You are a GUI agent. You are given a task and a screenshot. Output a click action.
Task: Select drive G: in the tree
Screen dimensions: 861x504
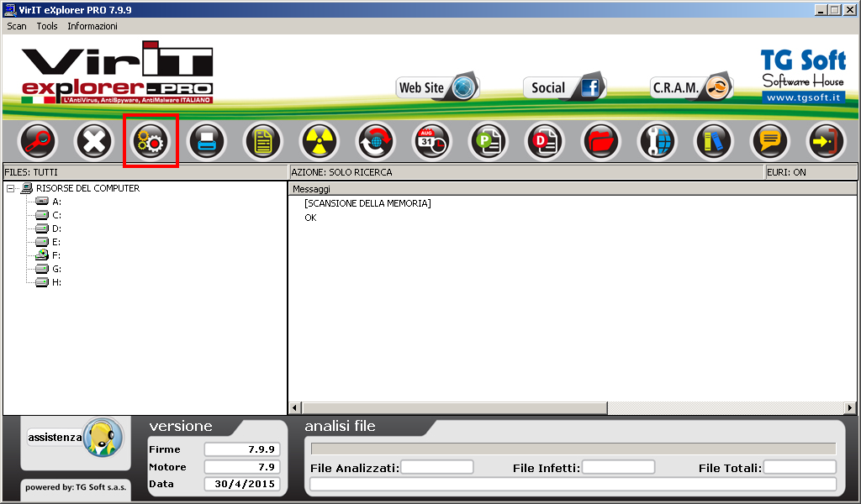[56, 269]
